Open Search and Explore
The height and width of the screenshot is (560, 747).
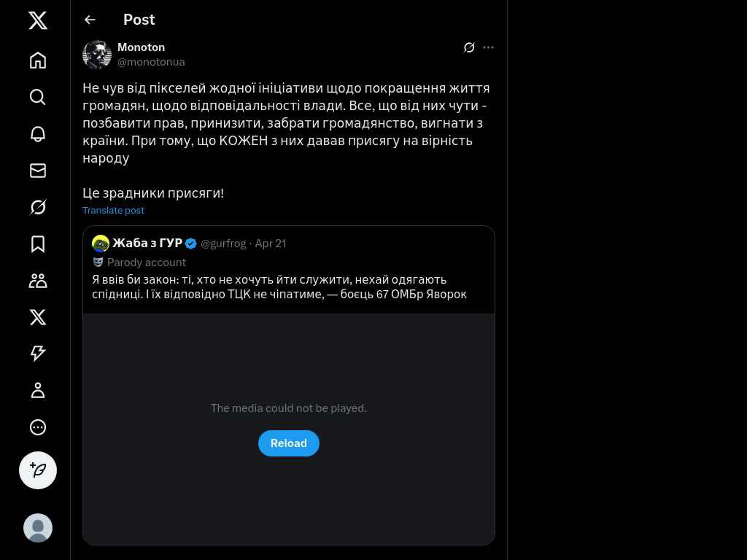[x=38, y=97]
